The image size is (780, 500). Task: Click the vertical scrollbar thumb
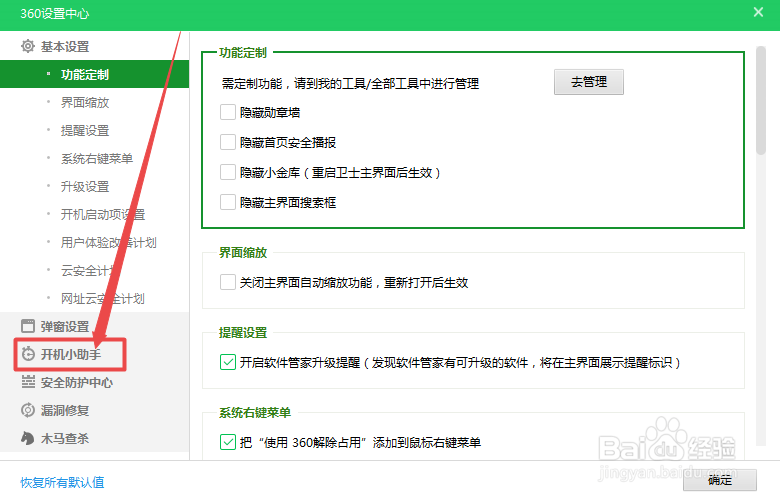click(761, 100)
